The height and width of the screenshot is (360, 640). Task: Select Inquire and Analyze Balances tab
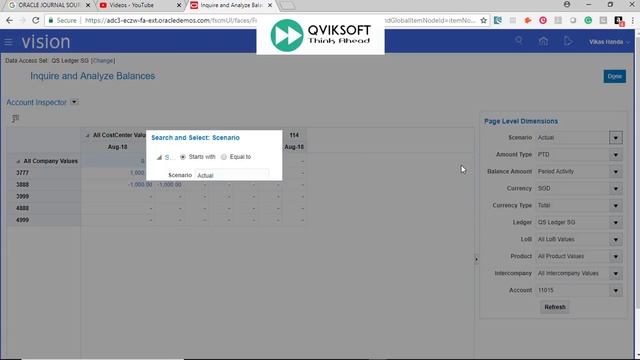231,5
